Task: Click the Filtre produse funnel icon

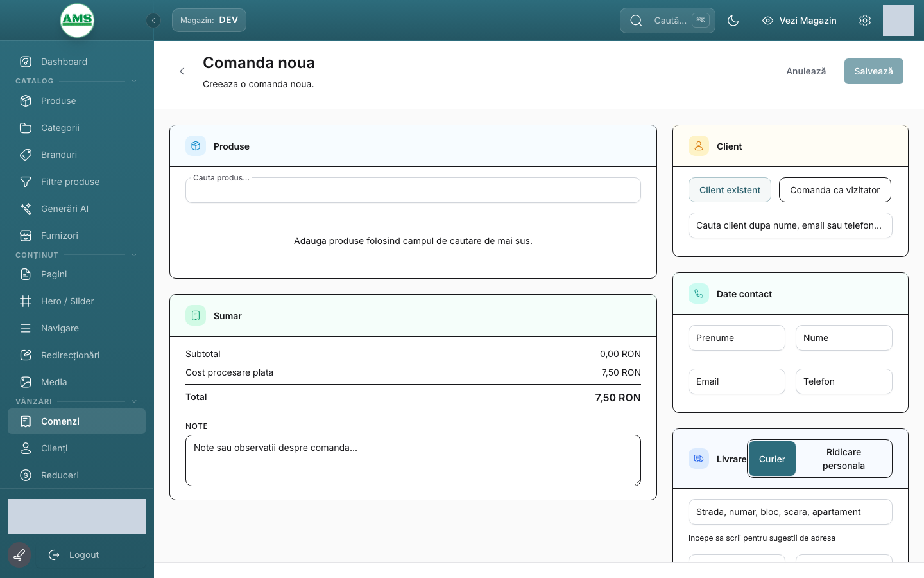Action: (26, 182)
